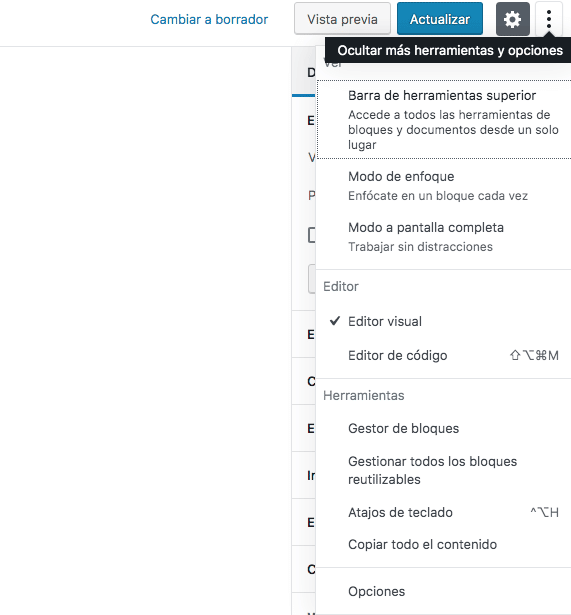Enable Barra de herramientas superior
Screen dimensions: 571x615
tap(444, 120)
